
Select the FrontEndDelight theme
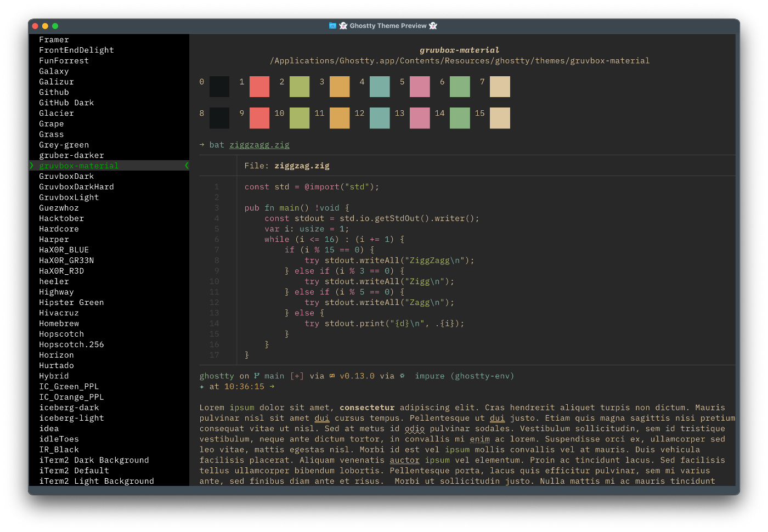(x=76, y=50)
